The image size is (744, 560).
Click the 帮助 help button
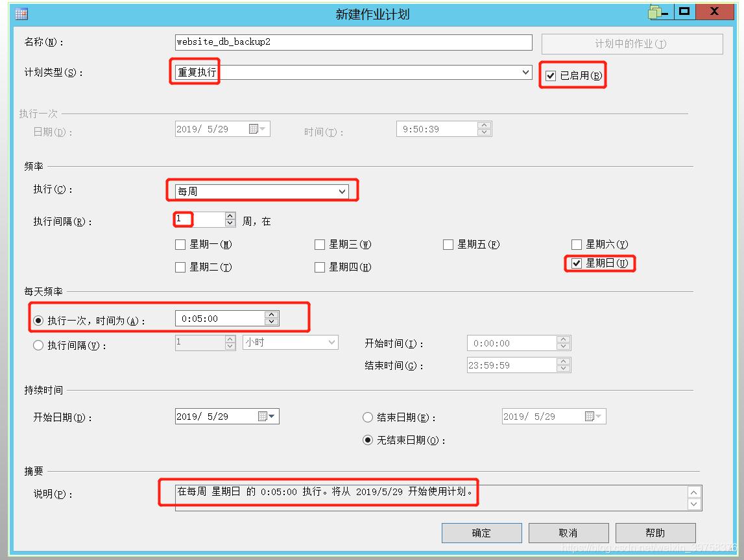654,532
